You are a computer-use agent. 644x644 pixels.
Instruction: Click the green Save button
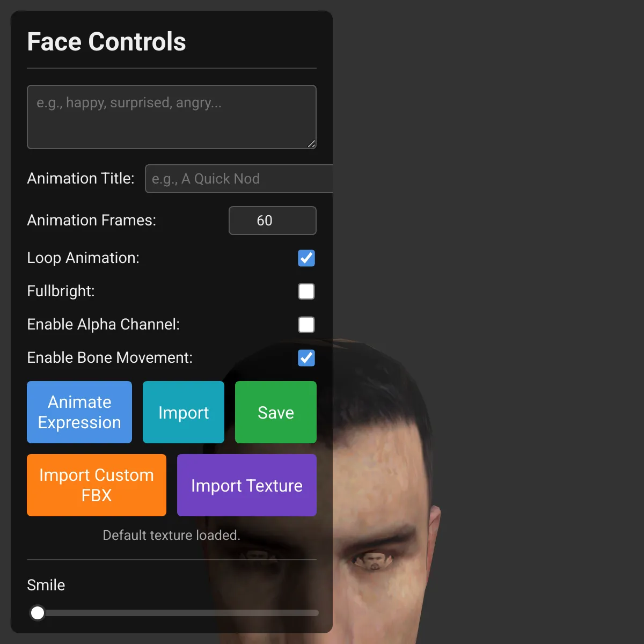click(x=276, y=412)
